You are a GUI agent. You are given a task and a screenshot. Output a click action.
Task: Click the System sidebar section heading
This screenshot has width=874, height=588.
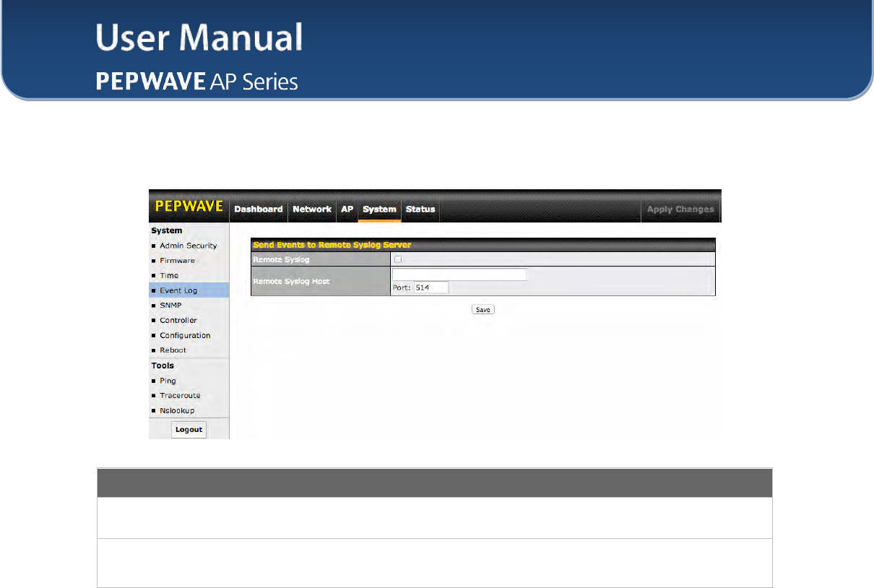pos(166,230)
